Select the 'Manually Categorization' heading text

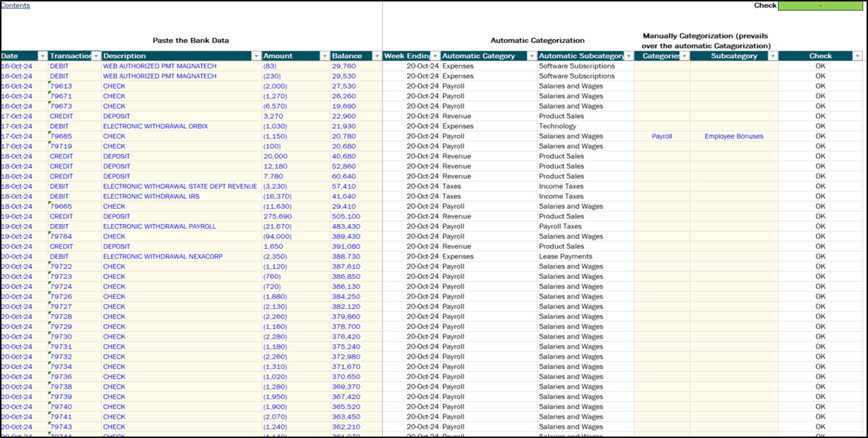(x=706, y=40)
